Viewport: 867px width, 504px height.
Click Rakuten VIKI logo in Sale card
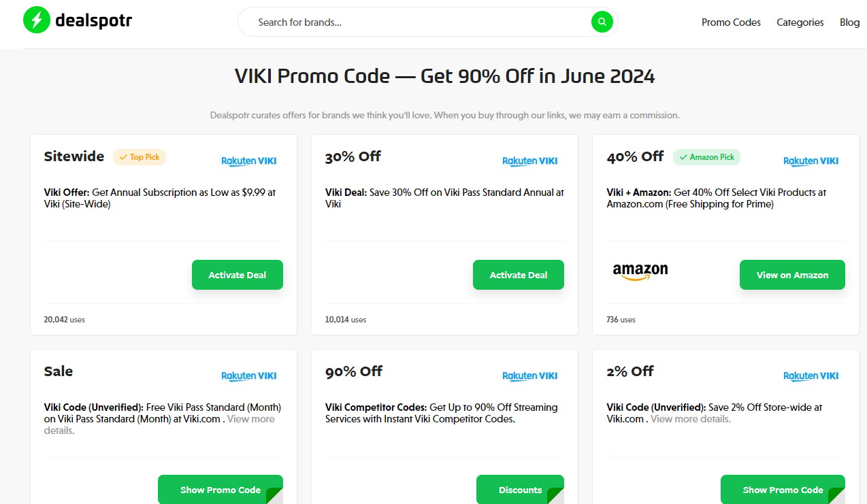pos(248,376)
